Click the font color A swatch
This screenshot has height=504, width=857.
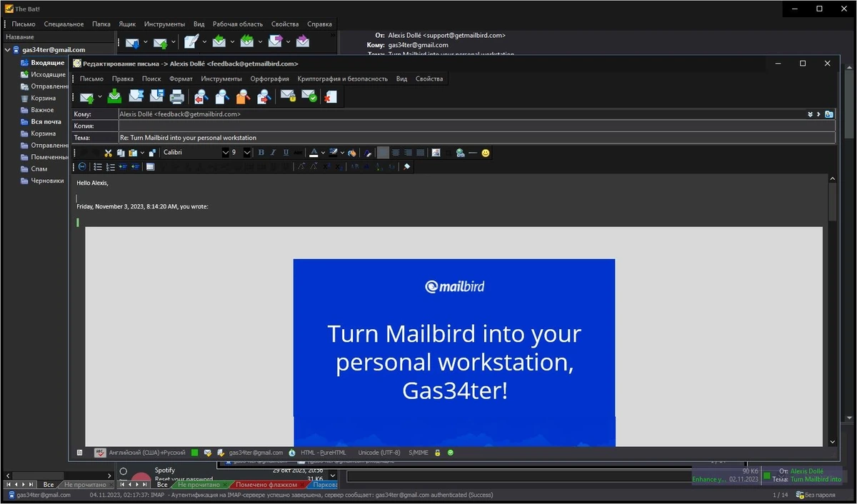pyautogui.click(x=314, y=153)
